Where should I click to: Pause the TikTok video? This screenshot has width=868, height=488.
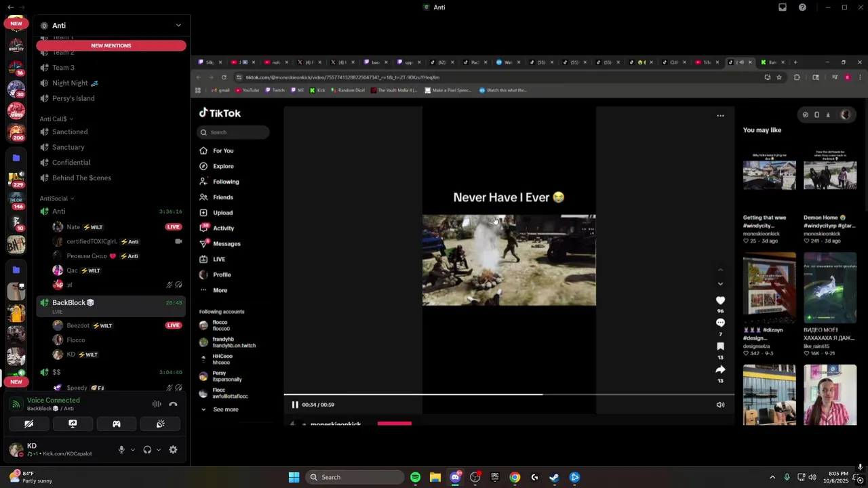pos(295,405)
